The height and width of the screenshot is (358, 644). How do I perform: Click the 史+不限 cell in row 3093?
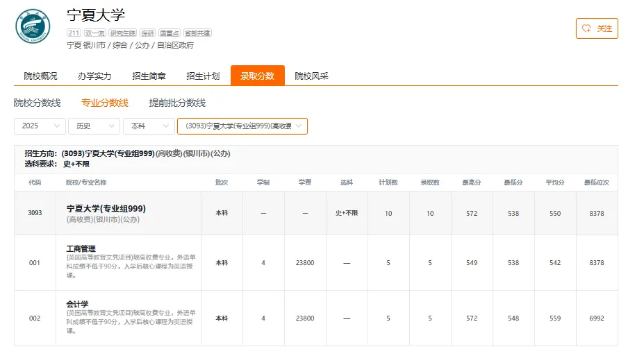tap(347, 213)
